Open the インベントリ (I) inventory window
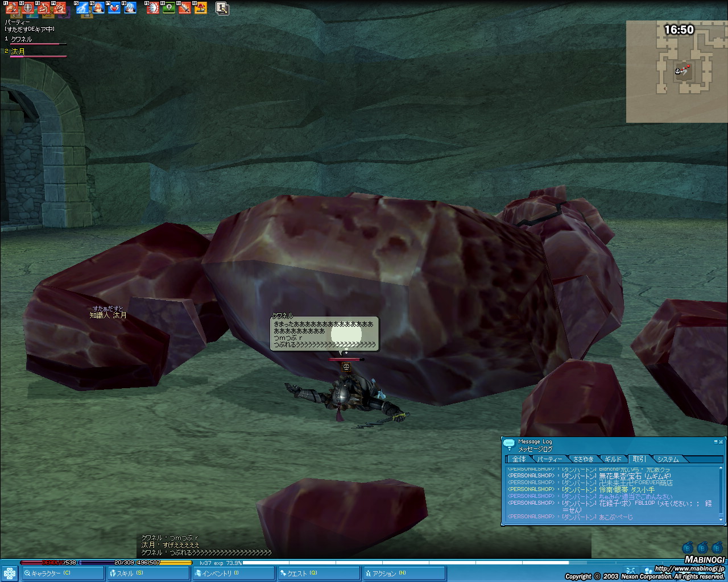This screenshot has height=582, width=728. pyautogui.click(x=233, y=573)
